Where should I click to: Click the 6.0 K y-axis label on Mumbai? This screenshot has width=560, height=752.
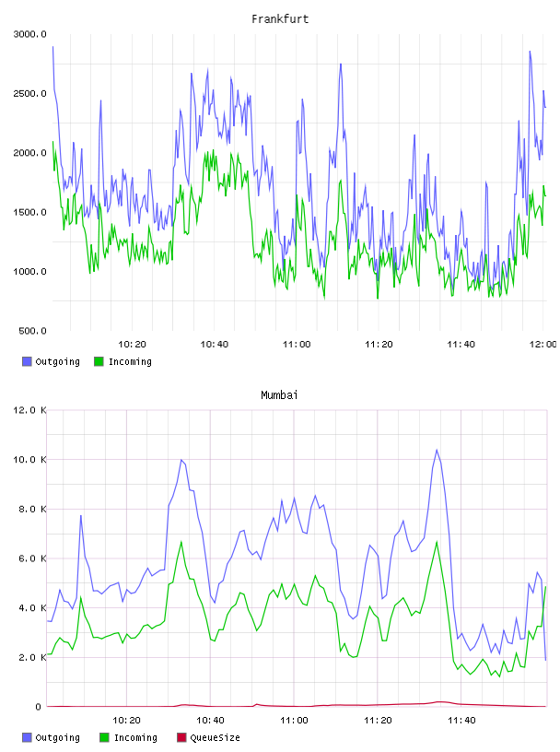click(x=32, y=558)
